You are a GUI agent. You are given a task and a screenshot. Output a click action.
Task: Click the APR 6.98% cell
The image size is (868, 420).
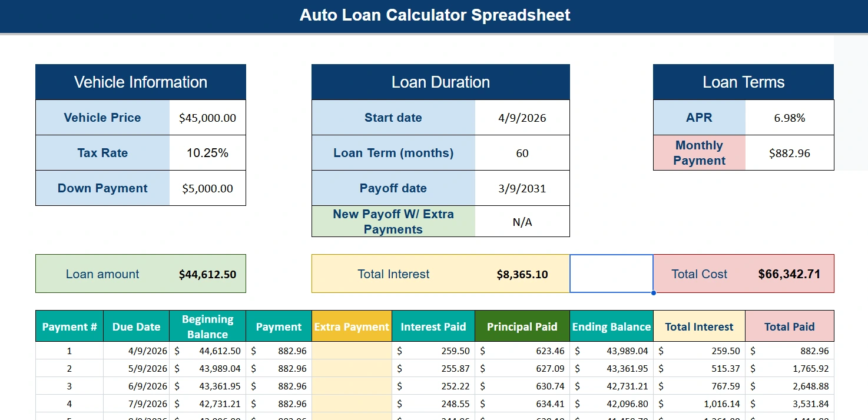click(x=789, y=117)
